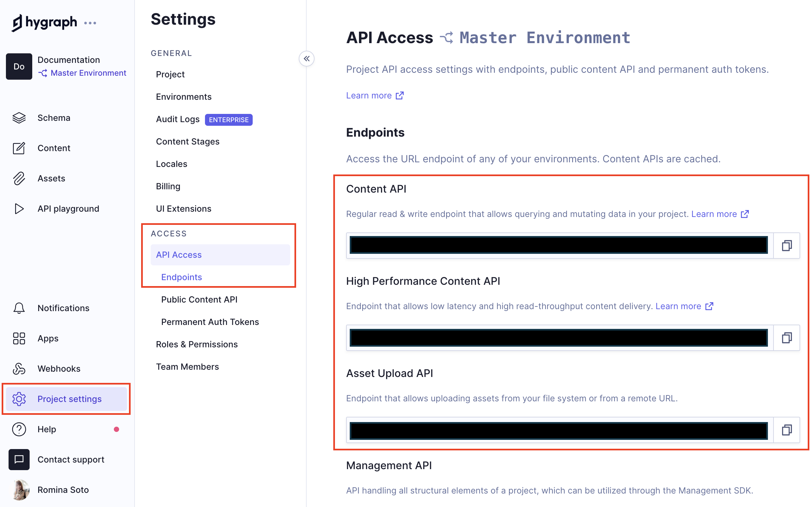Collapse the settings sidebar panel

[306, 58]
